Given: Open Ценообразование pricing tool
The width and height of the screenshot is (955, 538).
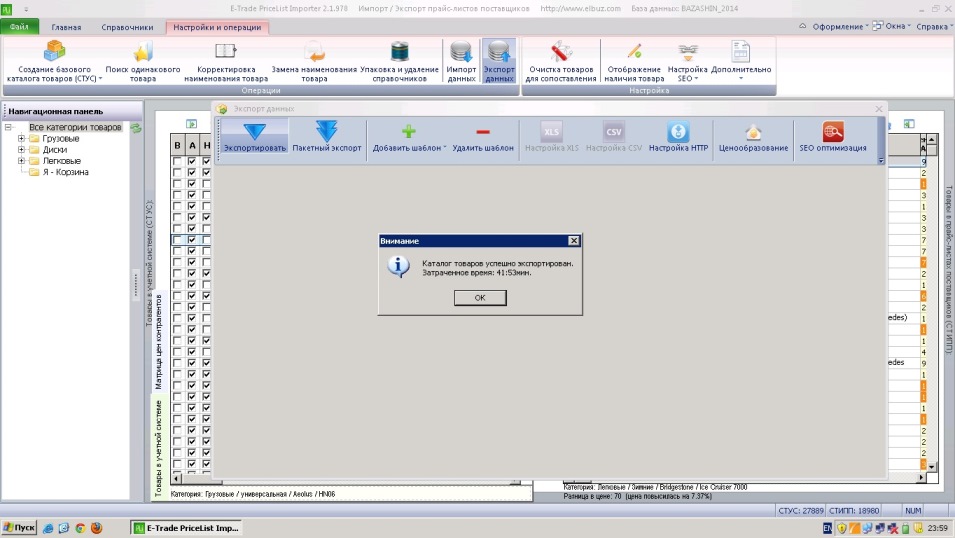Looking at the screenshot, I should tap(753, 136).
